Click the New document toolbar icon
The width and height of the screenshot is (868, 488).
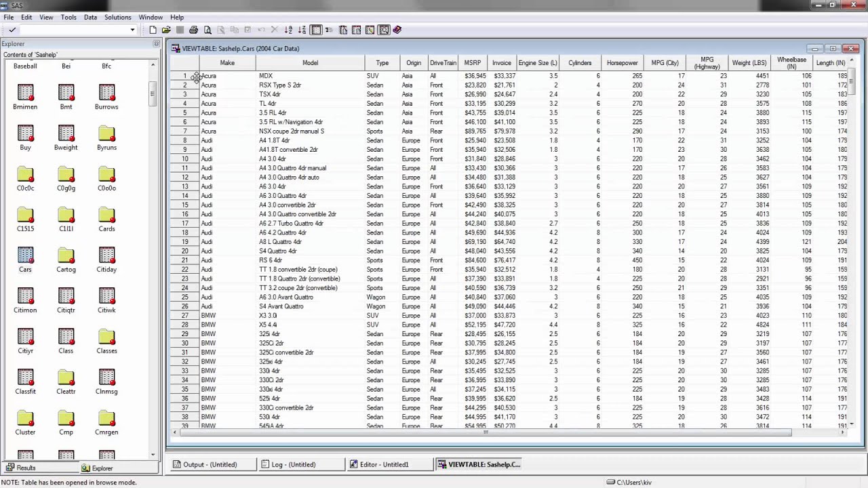click(153, 30)
